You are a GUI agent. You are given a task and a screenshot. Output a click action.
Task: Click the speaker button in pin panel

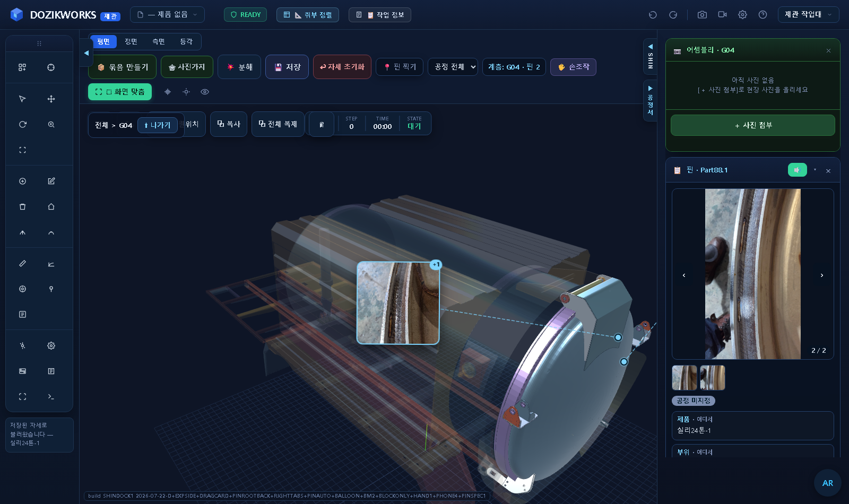coord(797,170)
